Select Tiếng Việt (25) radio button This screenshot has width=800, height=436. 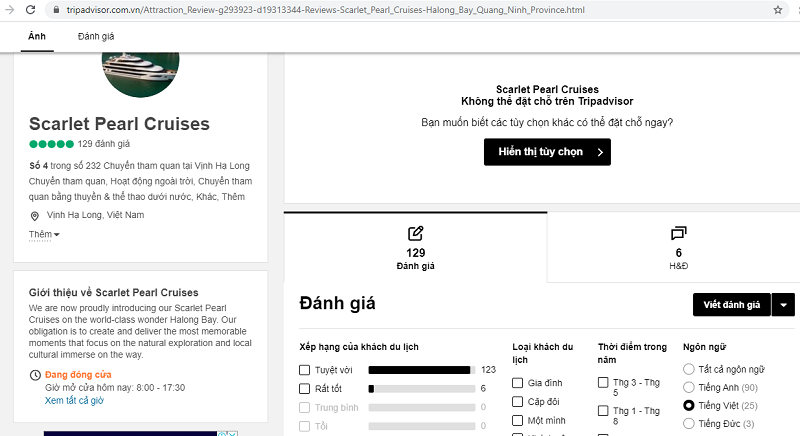[x=689, y=405]
